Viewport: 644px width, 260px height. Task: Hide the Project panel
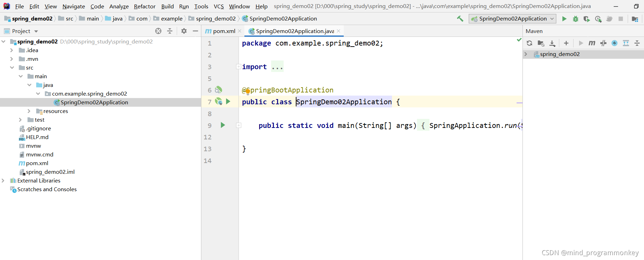(x=195, y=31)
